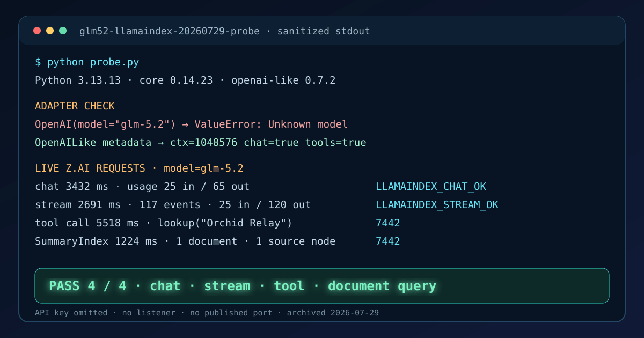Click the red close dot
This screenshot has height=338, width=644.
click(37, 31)
